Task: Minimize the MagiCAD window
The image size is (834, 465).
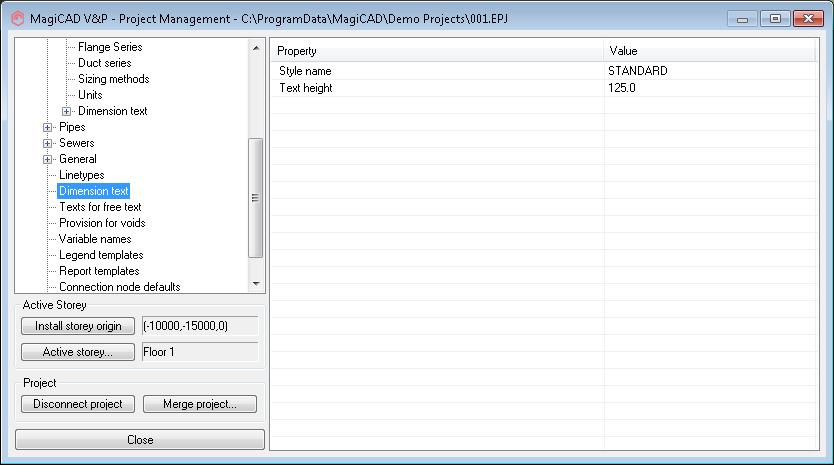Action: [x=743, y=19]
